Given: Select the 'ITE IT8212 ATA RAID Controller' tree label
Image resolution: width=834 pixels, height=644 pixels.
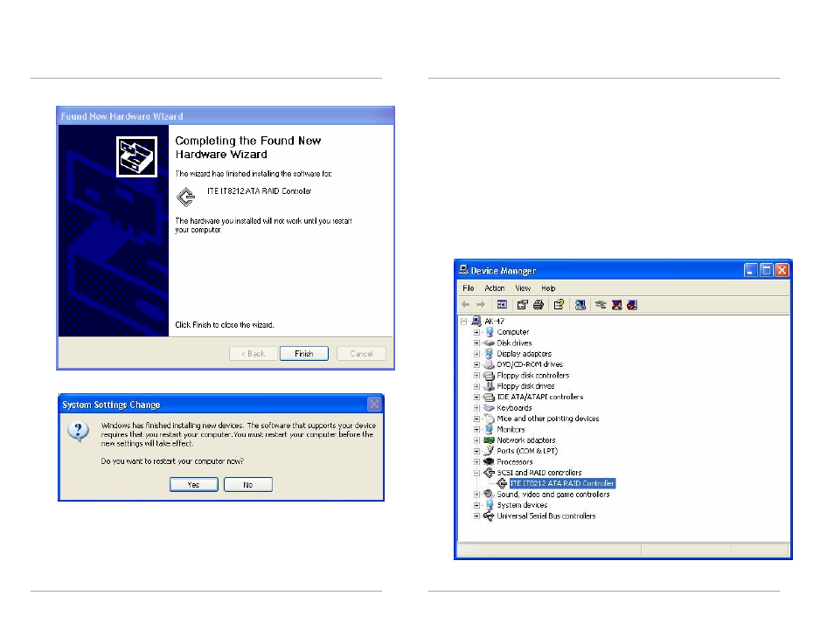Looking at the screenshot, I should pyautogui.click(x=562, y=483).
